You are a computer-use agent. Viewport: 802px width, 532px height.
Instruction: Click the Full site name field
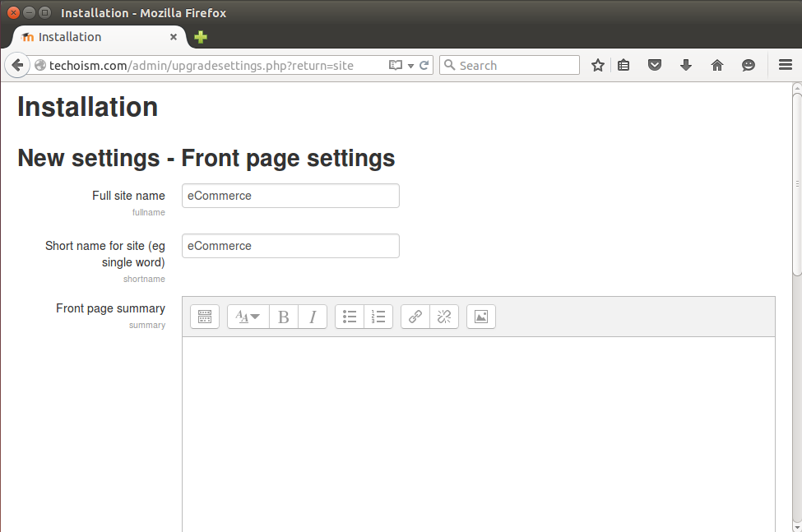(x=290, y=196)
